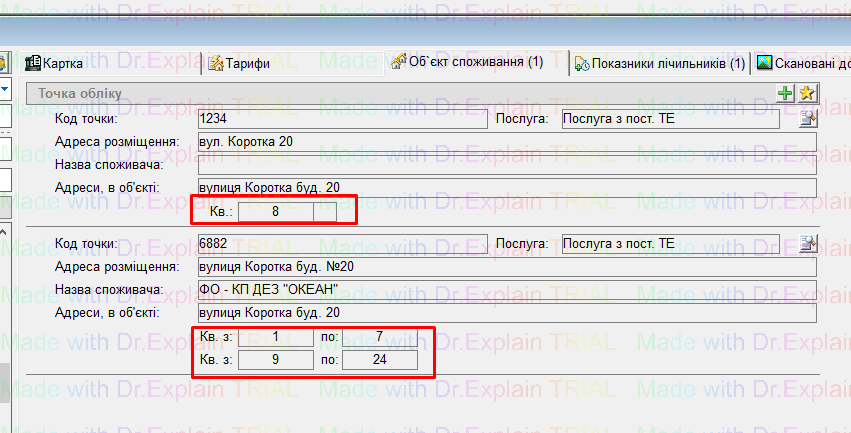Click edit icon next to point 6882 service
The width and height of the screenshot is (851, 433).
808,244
